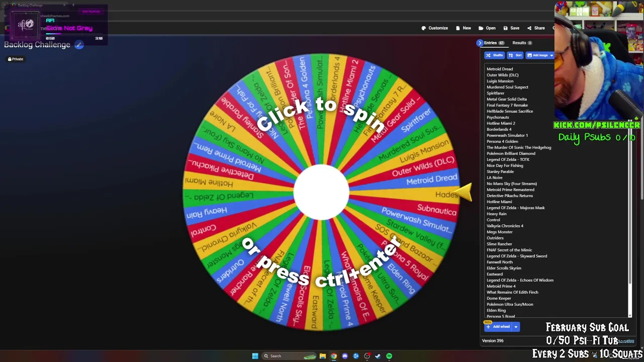
Task: Open Discord from the taskbar
Action: click(345, 356)
